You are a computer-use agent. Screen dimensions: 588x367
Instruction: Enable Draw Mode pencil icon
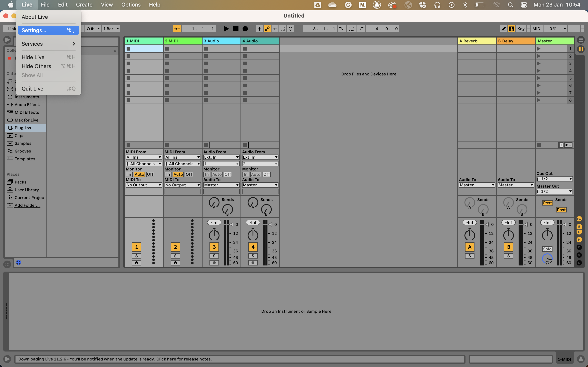[x=503, y=29]
